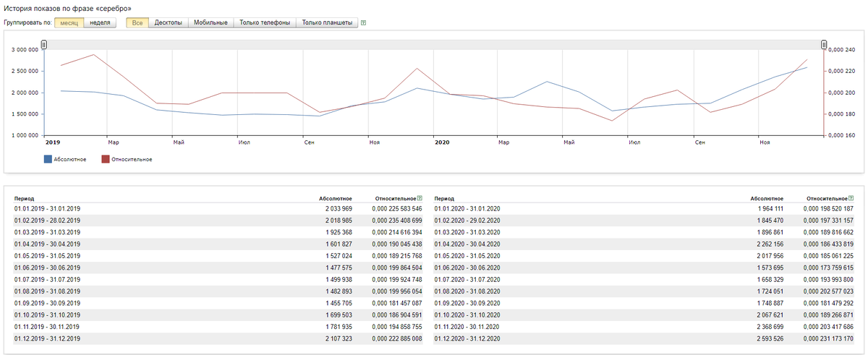Open help icon beside device filter buttons
Viewport: 868px width, 355px height.
pyautogui.click(x=363, y=22)
